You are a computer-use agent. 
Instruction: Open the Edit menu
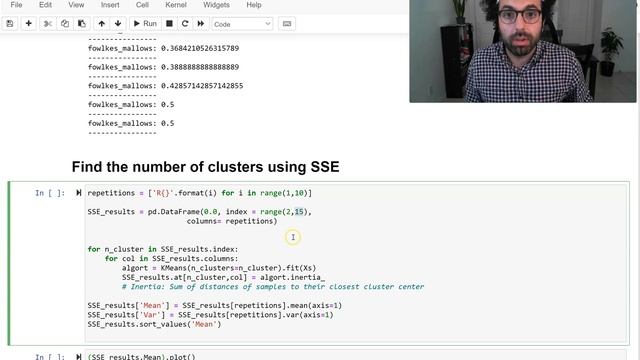click(45, 5)
